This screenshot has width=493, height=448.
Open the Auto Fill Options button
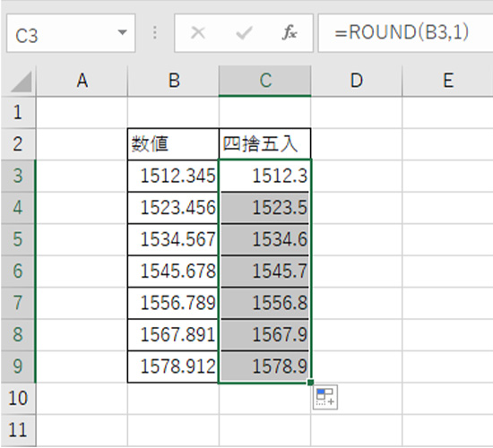325,397
